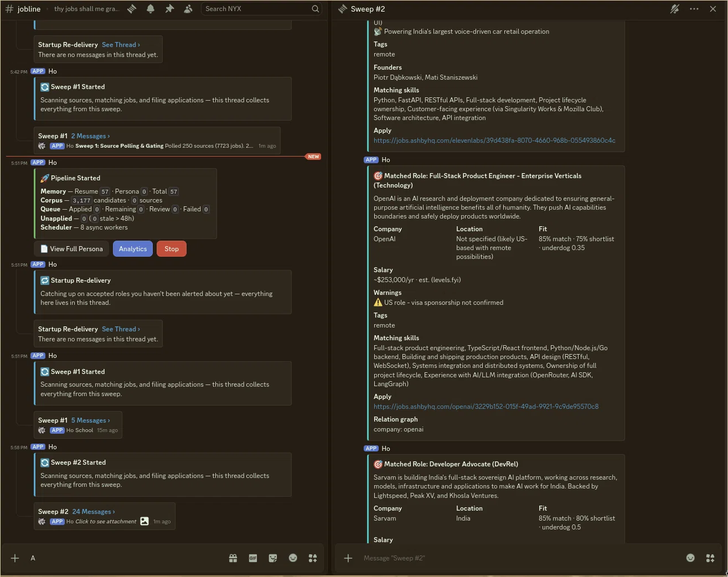Click the "8 async workers" scheduler line
The width and height of the screenshot is (728, 577).
click(x=104, y=227)
